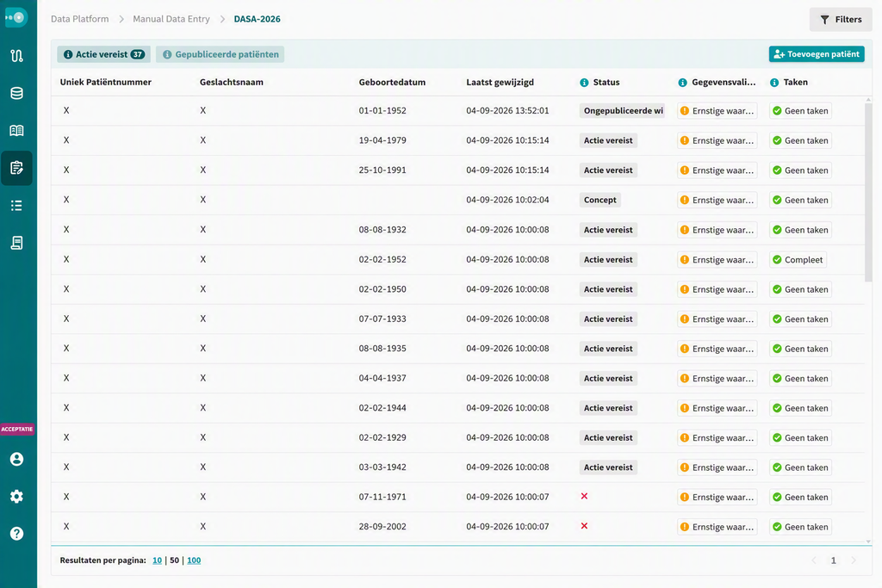Viewport: 882px width, 588px height.
Task: Open the list icon in sidebar
Action: 17,205
